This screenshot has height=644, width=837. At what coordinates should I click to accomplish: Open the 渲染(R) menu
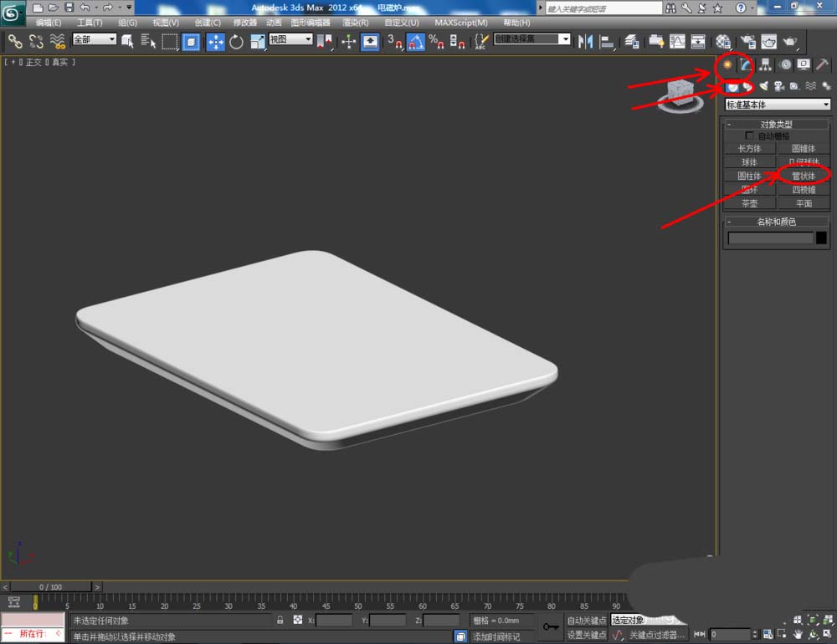point(355,23)
